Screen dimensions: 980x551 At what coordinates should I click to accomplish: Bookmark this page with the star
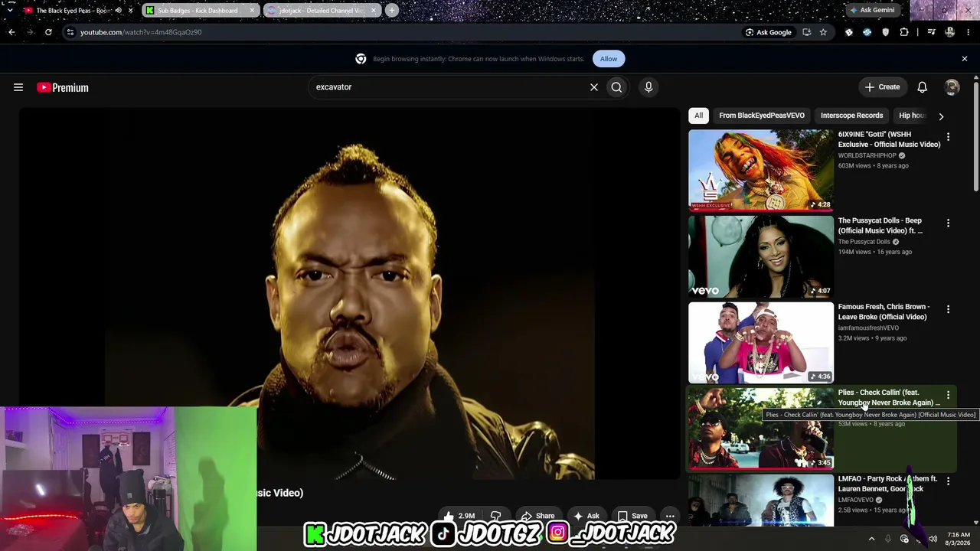823,32
